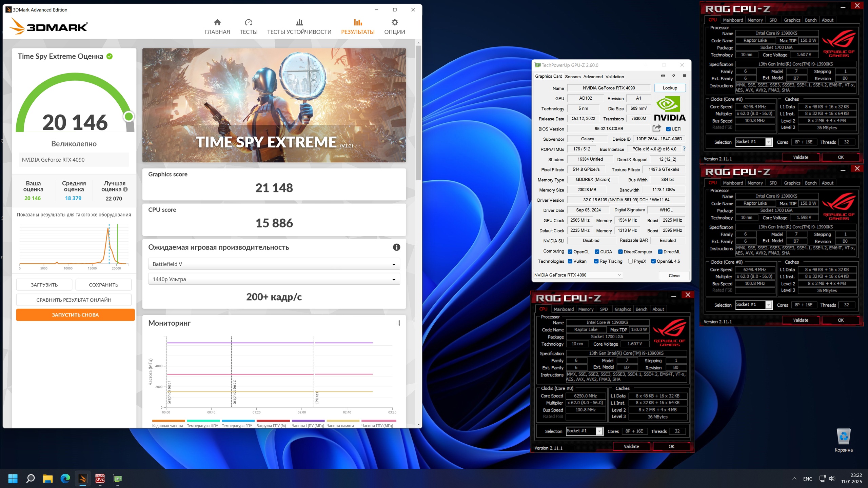The height and width of the screenshot is (488, 868).
Task: Click info icon for Ожидаемая игровая производительность
Action: [396, 247]
